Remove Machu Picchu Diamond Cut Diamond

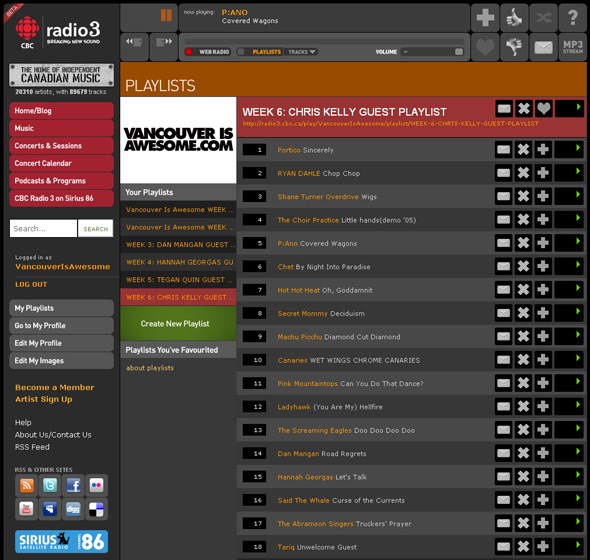coord(523,336)
